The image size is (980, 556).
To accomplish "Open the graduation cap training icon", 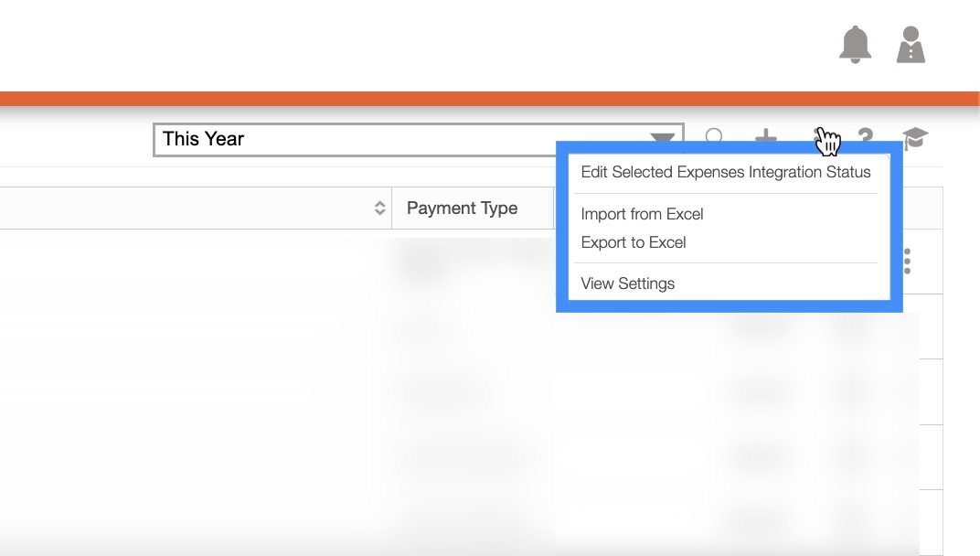I will (915, 139).
